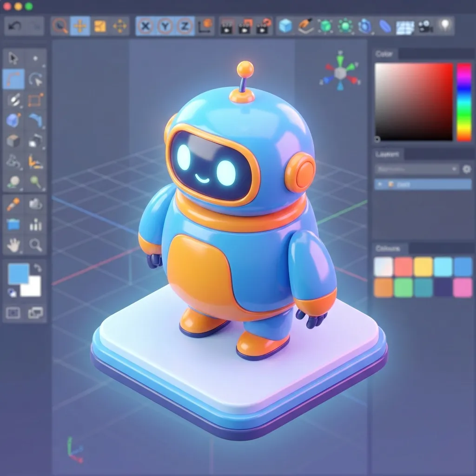The width and height of the screenshot is (476, 476).
Task: Switch to the Color panel tab
Action: tap(384, 54)
